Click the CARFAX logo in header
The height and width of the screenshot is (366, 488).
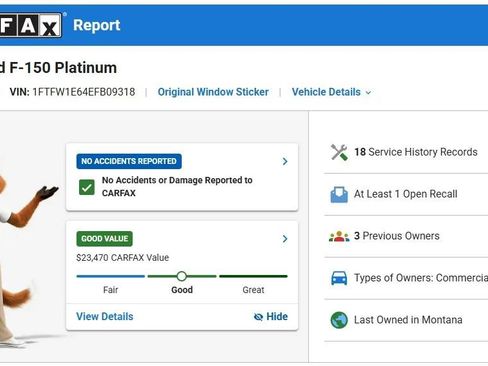[x=31, y=25]
